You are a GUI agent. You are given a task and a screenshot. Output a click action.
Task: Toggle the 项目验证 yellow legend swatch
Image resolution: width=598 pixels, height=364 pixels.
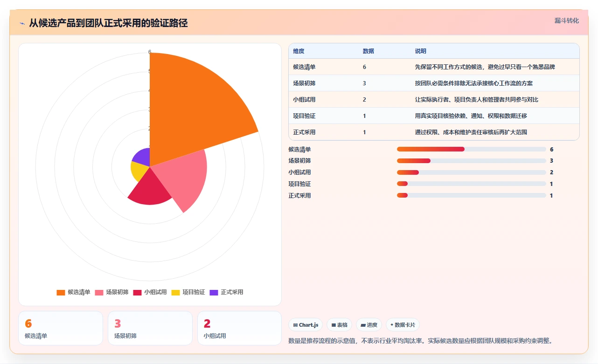(x=175, y=293)
